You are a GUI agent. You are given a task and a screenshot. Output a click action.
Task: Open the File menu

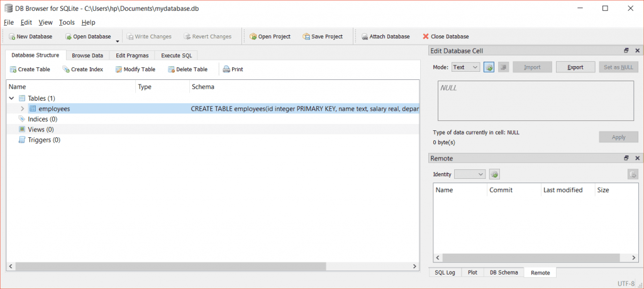[x=9, y=22]
